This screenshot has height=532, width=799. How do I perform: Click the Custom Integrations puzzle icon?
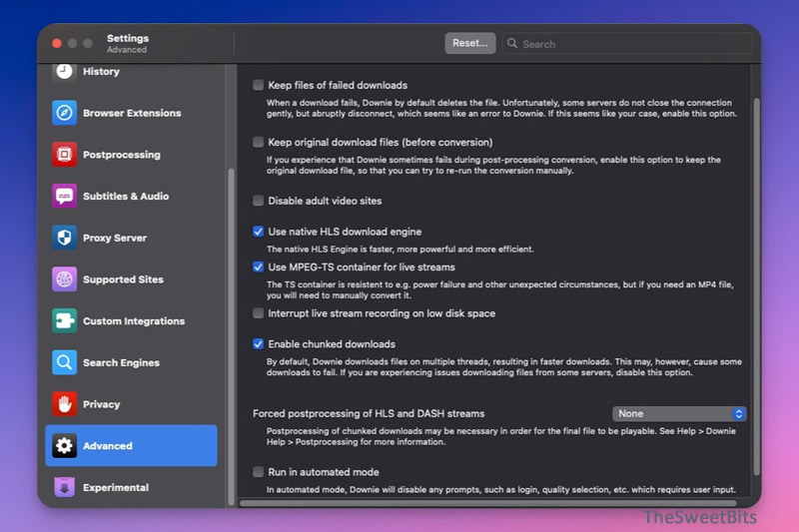click(x=64, y=320)
